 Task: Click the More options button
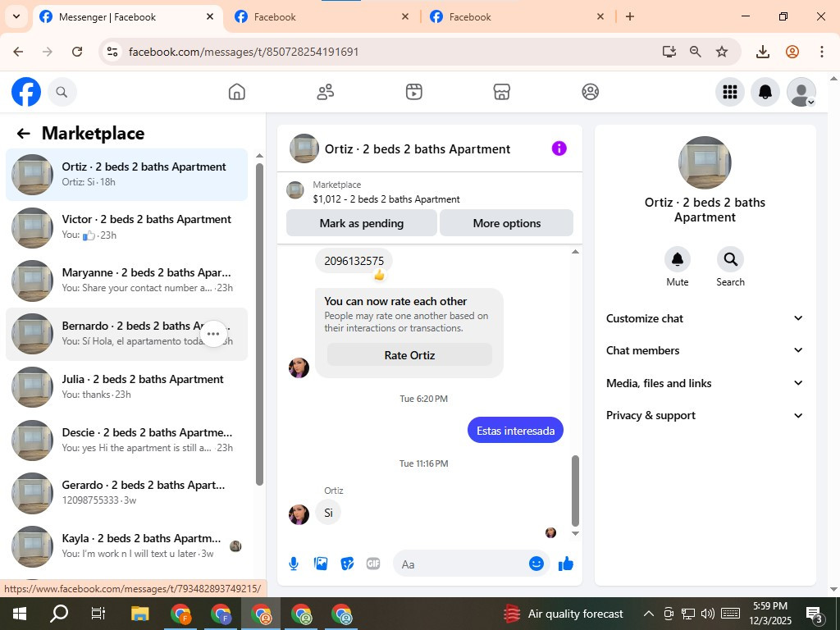coord(507,223)
